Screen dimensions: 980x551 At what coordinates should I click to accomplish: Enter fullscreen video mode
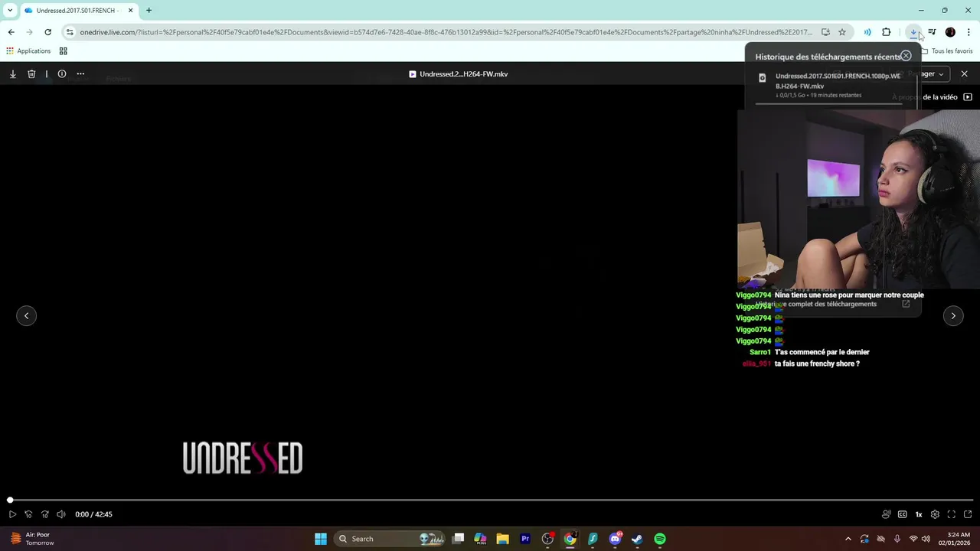click(952, 514)
